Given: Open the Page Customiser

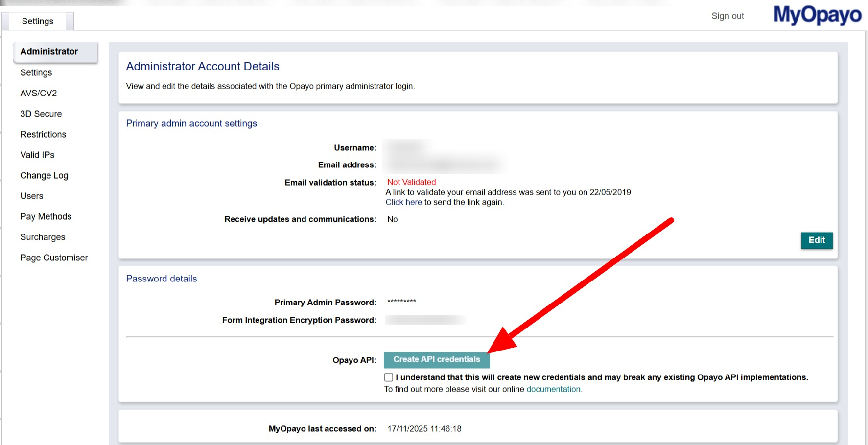Looking at the screenshot, I should [54, 258].
